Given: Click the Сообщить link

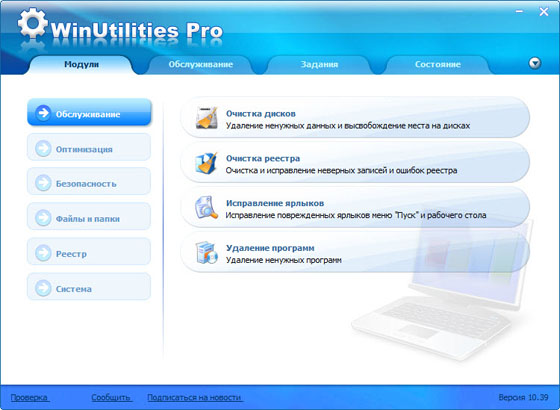Looking at the screenshot, I should click(111, 398).
